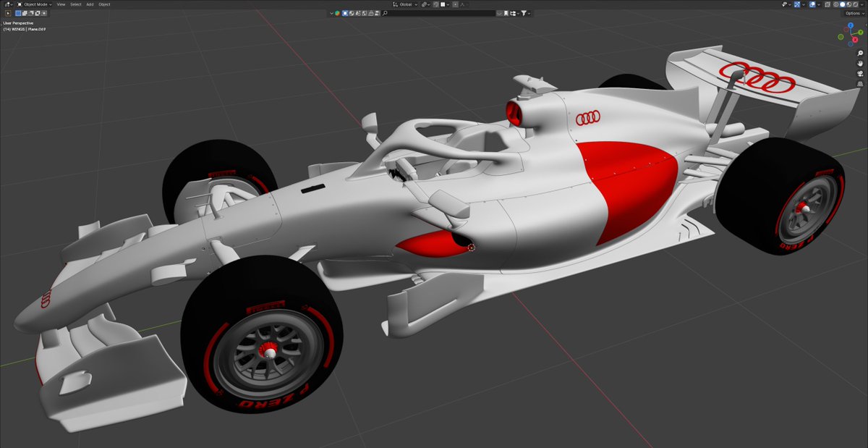Switch to Wireframe viewport shading
This screenshot has height=448, width=868.
pos(835,4)
